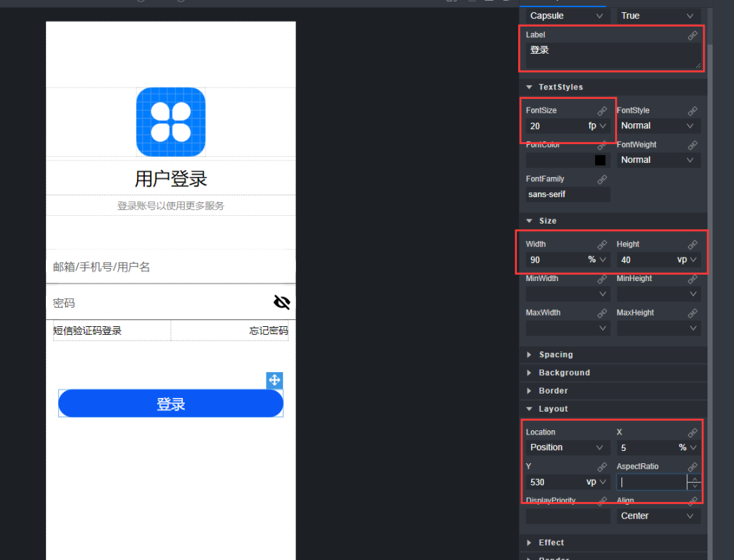Click the MinWidth link icon
The height and width of the screenshot is (560, 734).
click(x=602, y=279)
